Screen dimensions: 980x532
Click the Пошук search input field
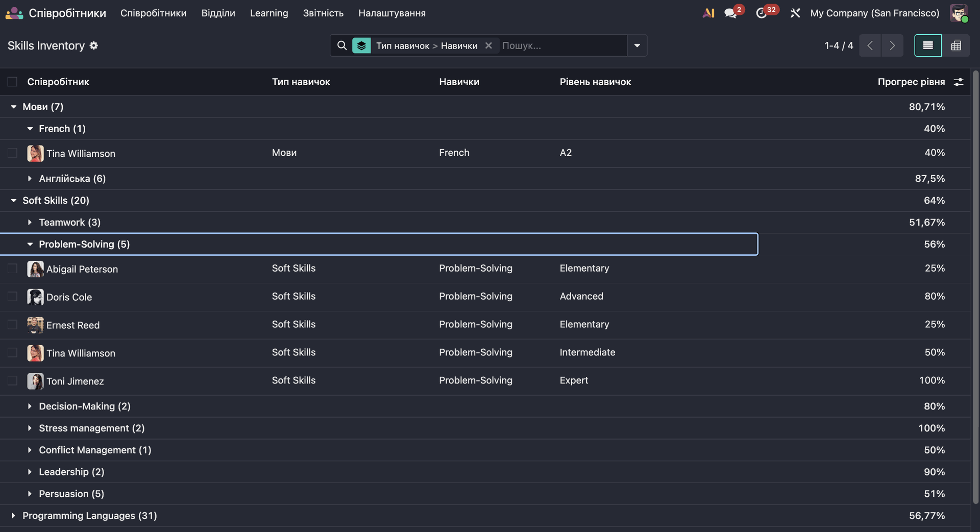[x=561, y=45]
